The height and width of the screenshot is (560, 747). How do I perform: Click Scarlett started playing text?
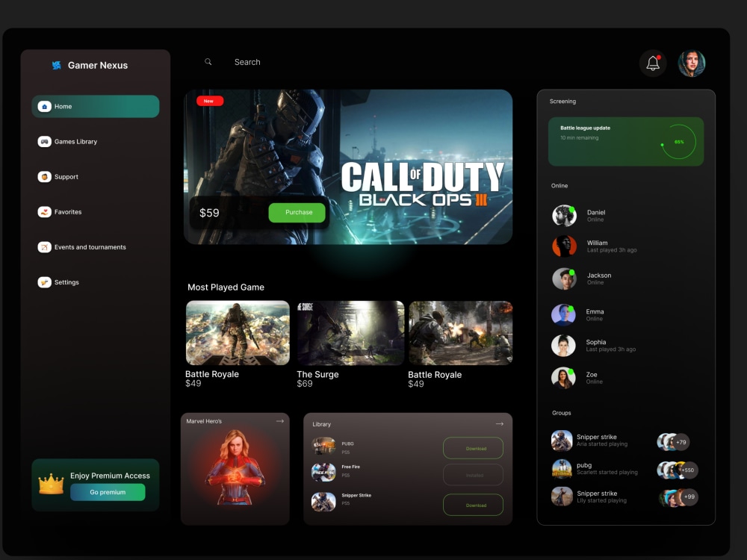[x=607, y=473]
